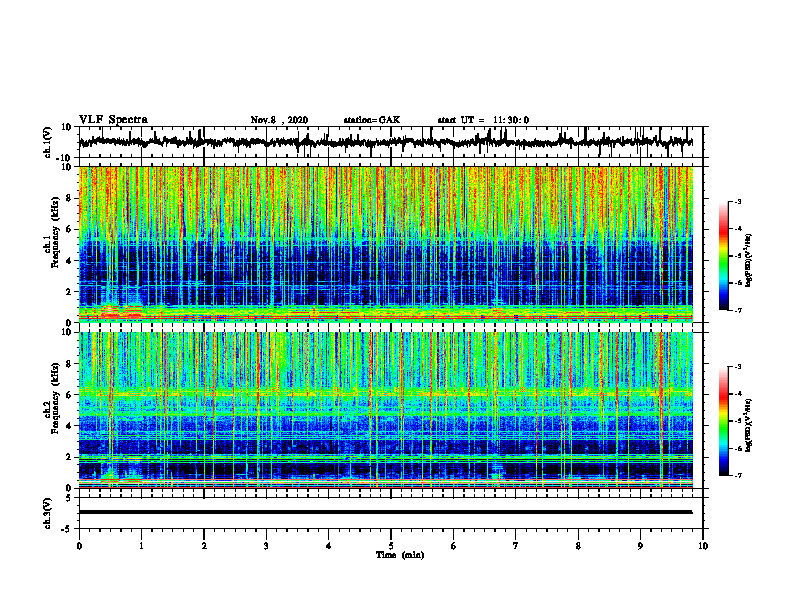The image size is (792, 612).
Task: Click time axis tick label 4
Action: (329, 546)
